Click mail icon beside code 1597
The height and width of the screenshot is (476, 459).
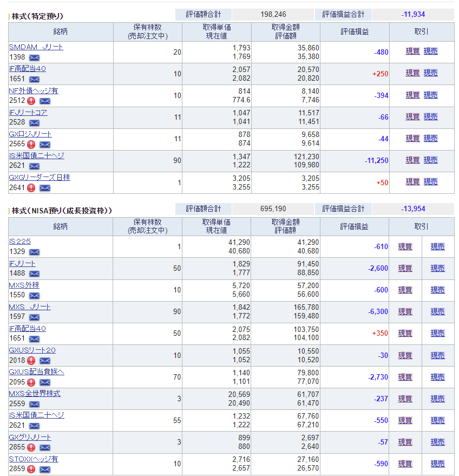34,317
